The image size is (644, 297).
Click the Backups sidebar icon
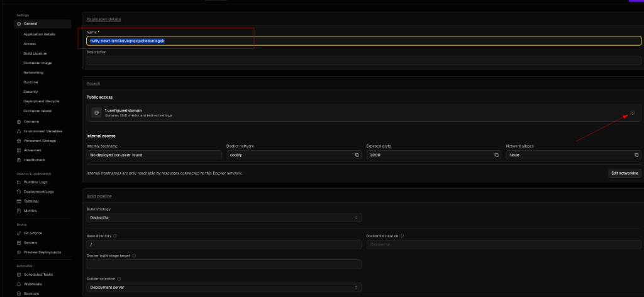coord(19,294)
